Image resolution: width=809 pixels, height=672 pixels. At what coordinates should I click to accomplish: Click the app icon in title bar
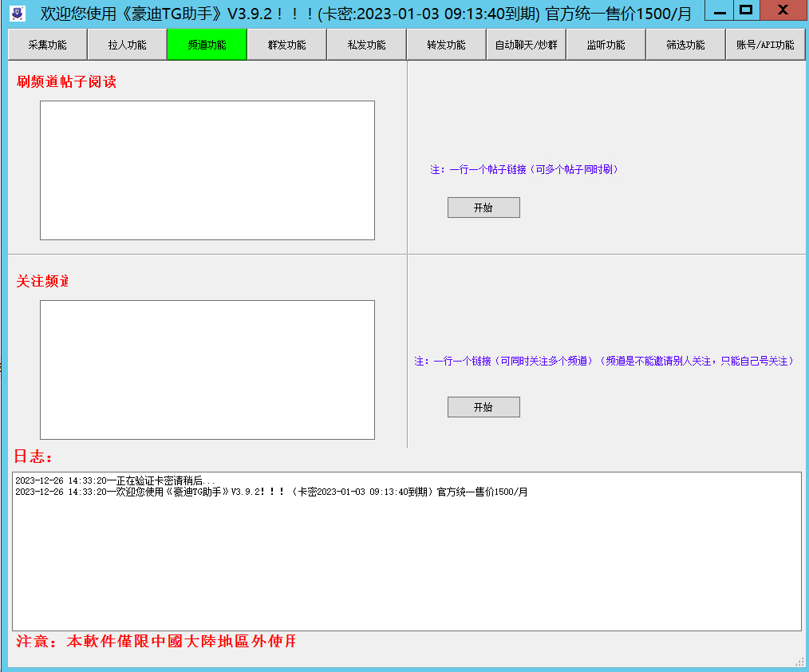[x=18, y=13]
